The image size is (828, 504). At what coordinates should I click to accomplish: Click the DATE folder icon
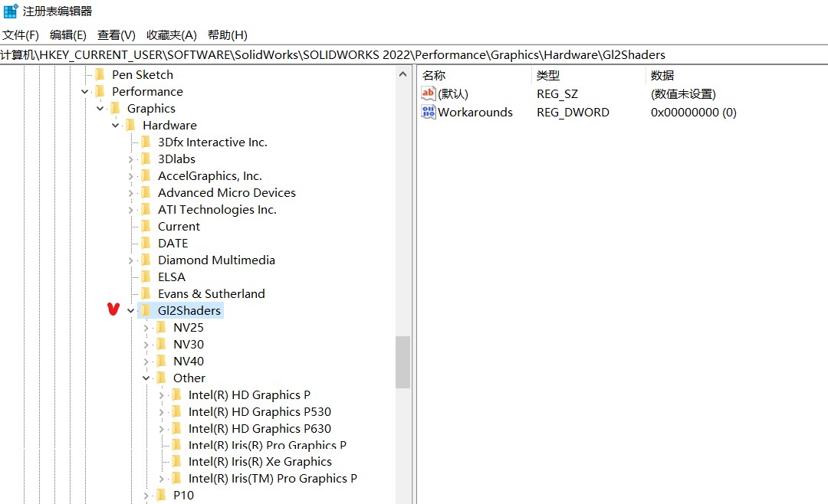point(146,244)
